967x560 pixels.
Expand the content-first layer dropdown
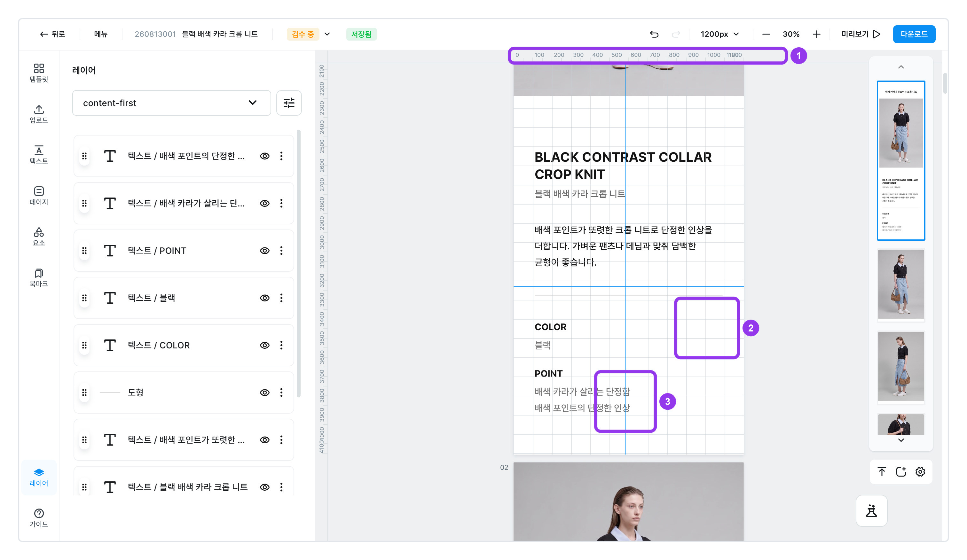pos(171,103)
